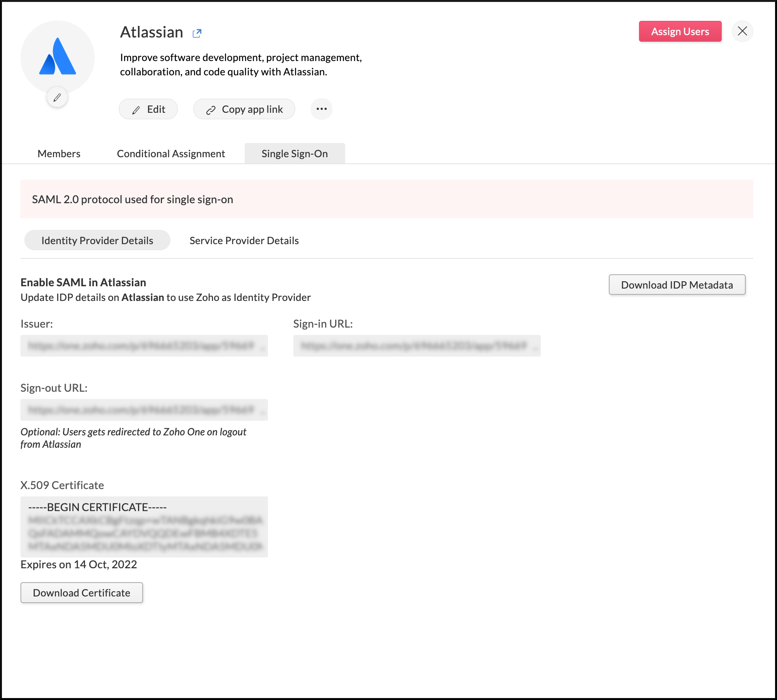Image resolution: width=777 pixels, height=700 pixels.
Task: Click the Atlassian app title
Action: (152, 32)
